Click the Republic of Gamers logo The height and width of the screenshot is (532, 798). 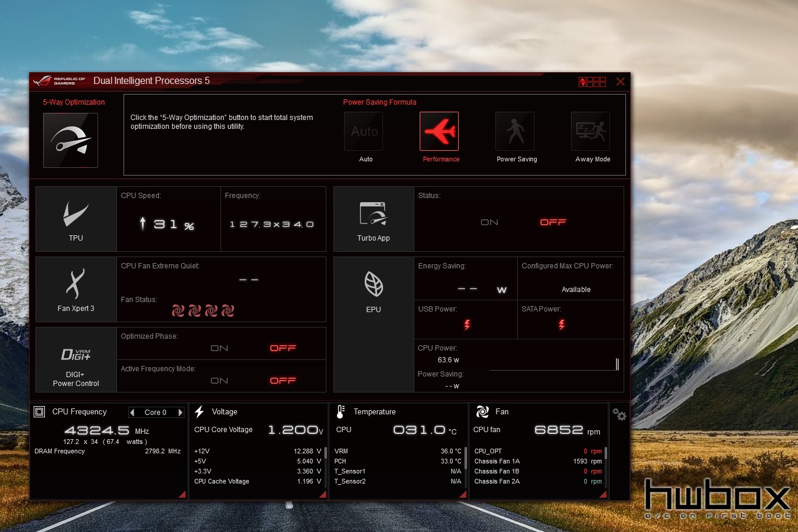tap(59, 81)
